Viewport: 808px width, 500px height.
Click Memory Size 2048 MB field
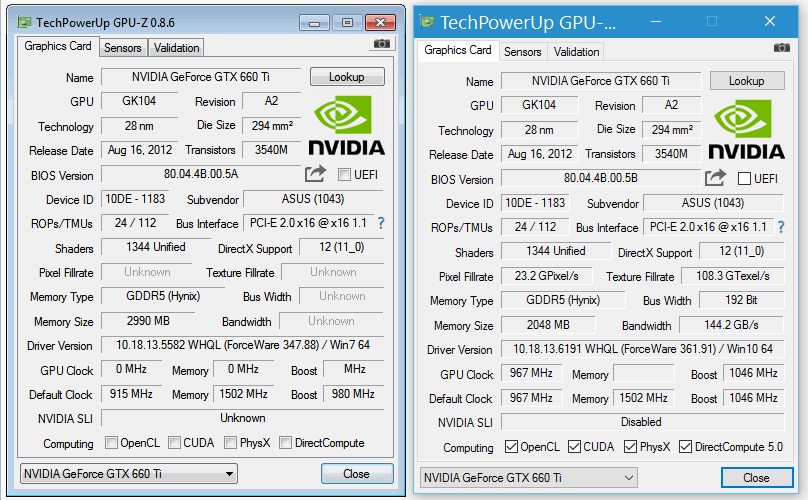548,325
